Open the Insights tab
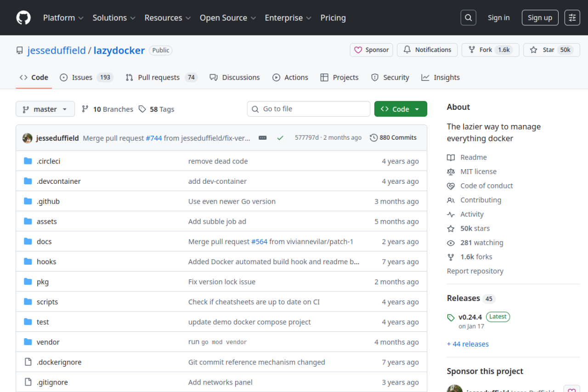 (441, 77)
